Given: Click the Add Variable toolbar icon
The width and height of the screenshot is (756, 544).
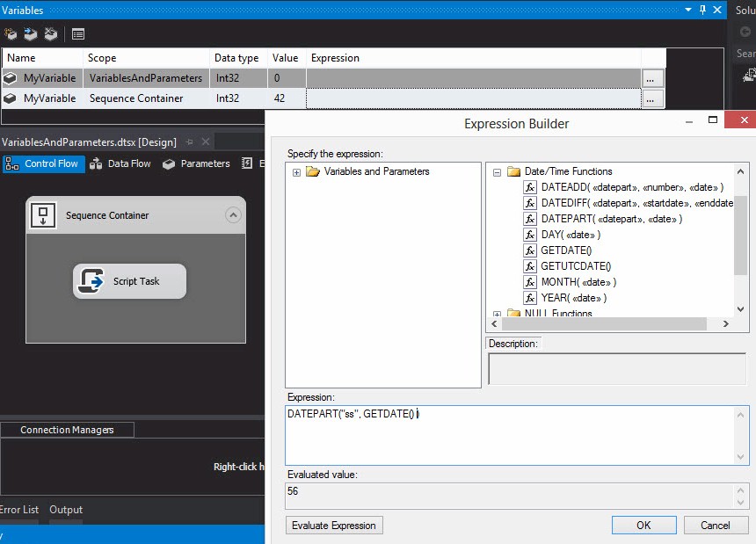Looking at the screenshot, I should coord(11,33).
